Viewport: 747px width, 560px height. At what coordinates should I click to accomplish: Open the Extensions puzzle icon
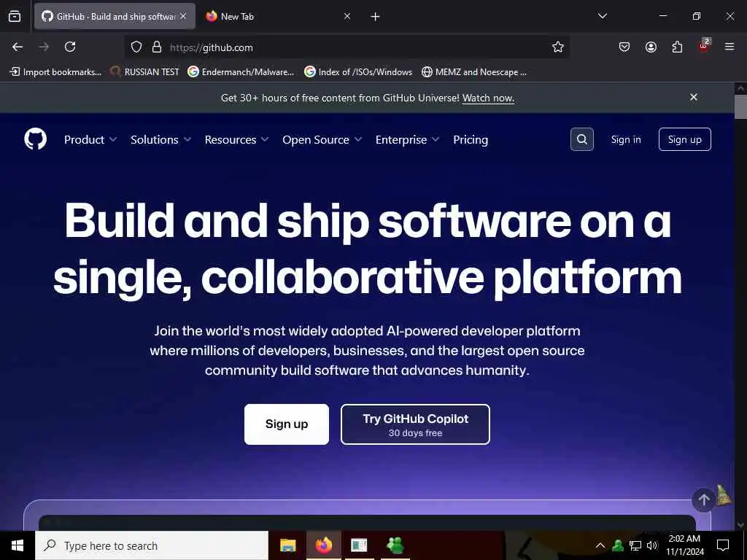click(x=677, y=47)
